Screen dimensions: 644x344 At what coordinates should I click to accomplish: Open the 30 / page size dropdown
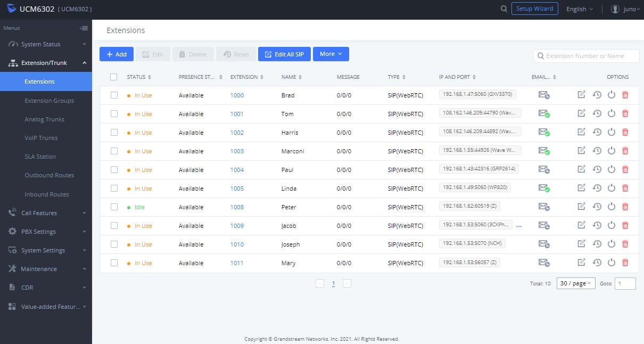pyautogui.click(x=576, y=283)
